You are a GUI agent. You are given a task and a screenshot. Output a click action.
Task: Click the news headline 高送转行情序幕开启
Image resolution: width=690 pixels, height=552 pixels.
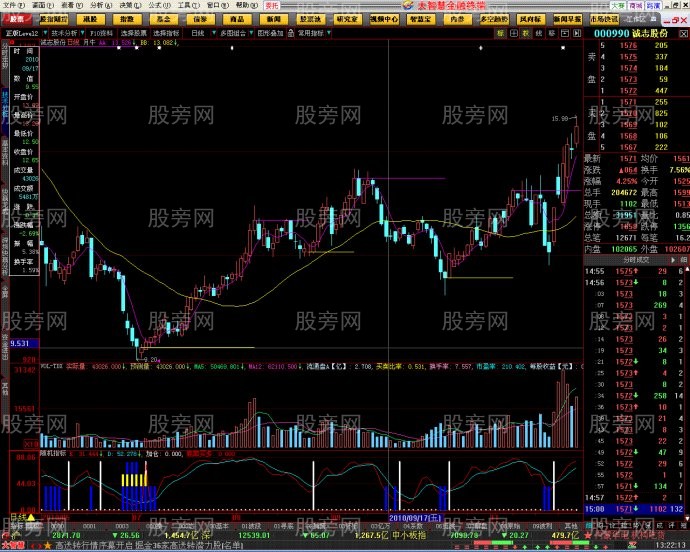pos(93,546)
